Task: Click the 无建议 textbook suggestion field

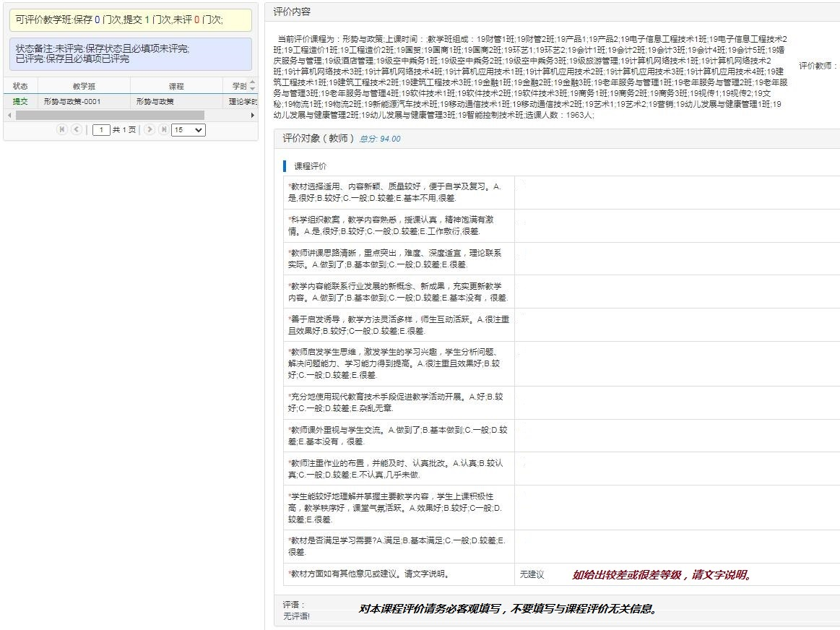Action: (x=532, y=575)
